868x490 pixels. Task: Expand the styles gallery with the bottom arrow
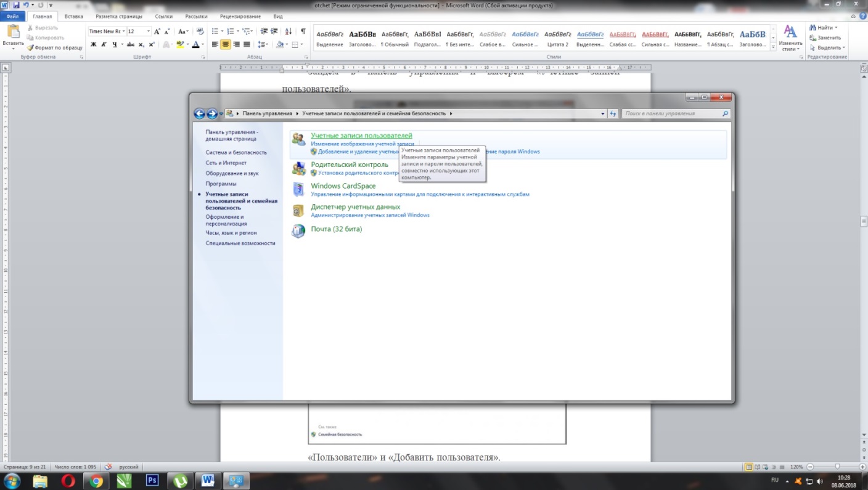pos(773,47)
